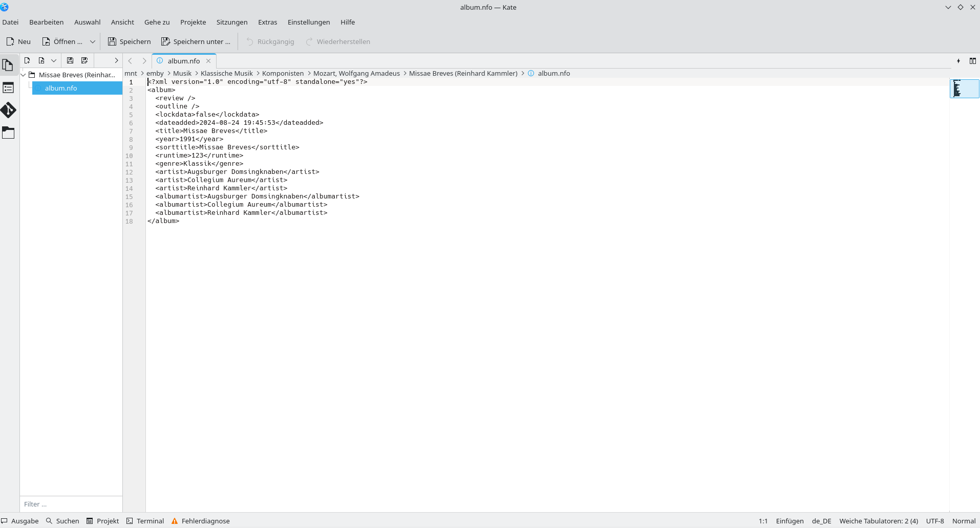Open the Sitzungen menu
980x528 pixels.
pos(232,22)
